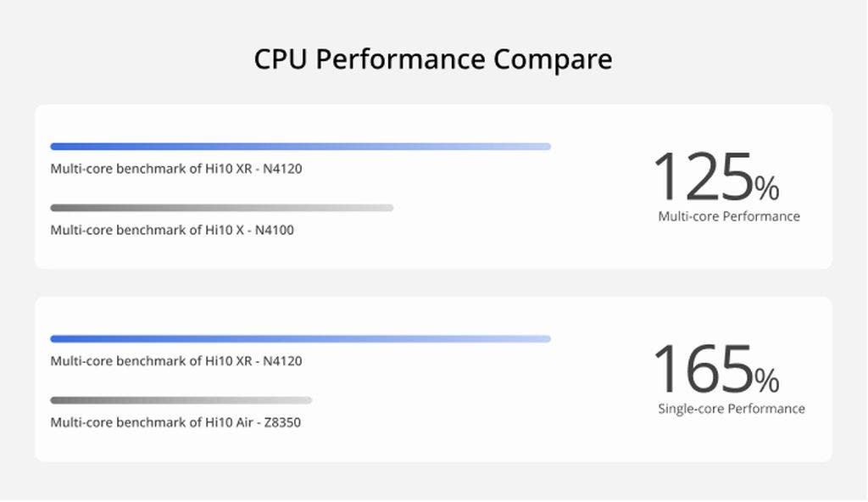Click the Multi-core Performance caption

pos(729,216)
